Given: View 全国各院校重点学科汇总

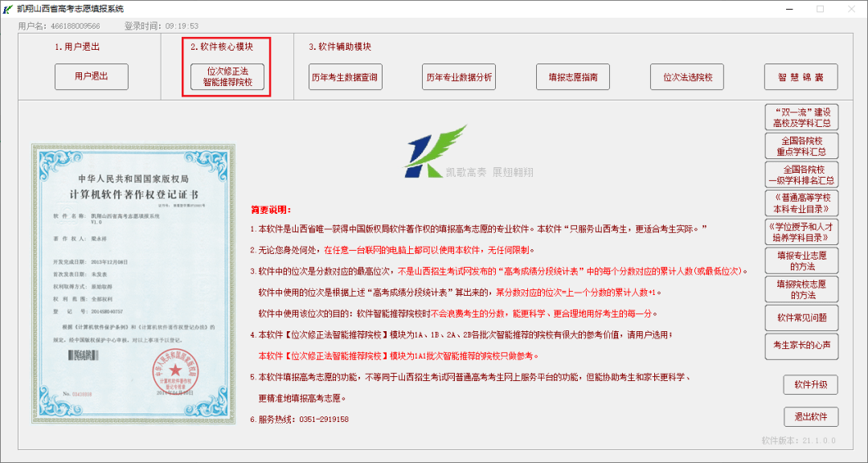Looking at the screenshot, I should pos(801,146).
